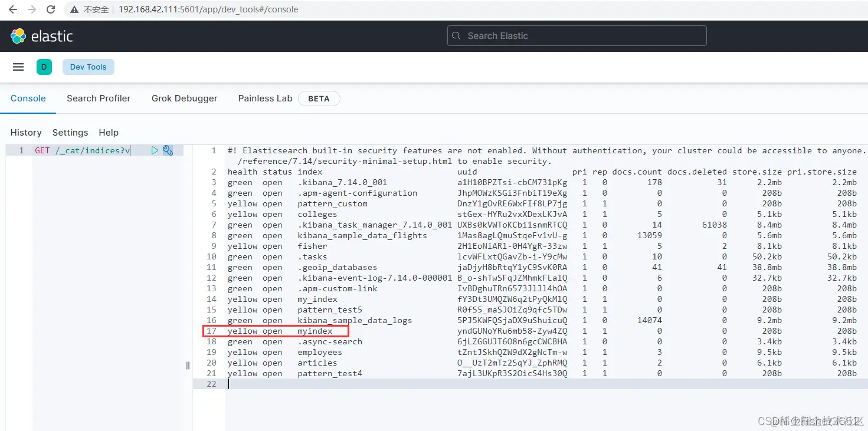The height and width of the screenshot is (431, 868).
Task: Click the .kibana_7.14.0_001 index name
Action: [342, 182]
